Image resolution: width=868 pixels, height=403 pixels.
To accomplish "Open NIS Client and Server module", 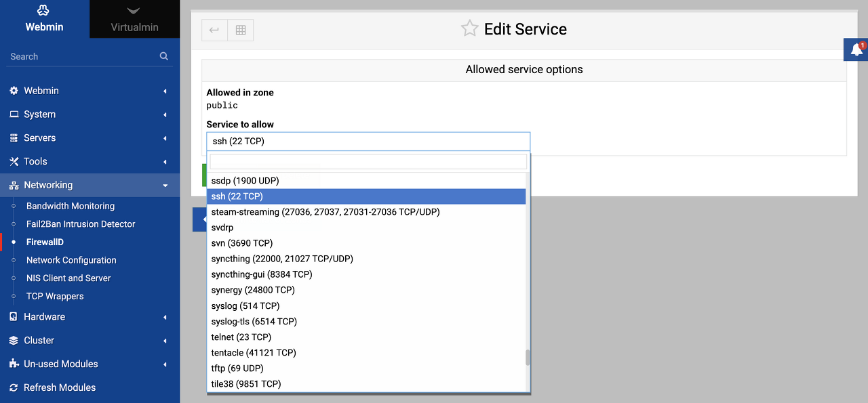I will pyautogui.click(x=68, y=278).
